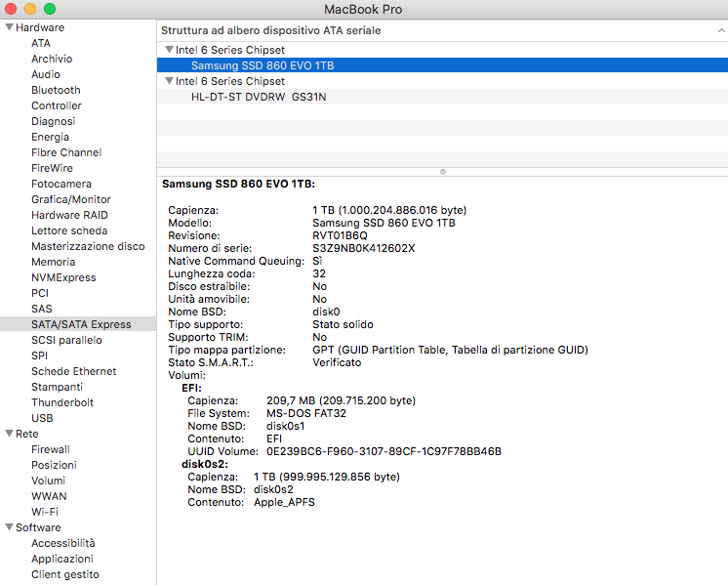Viewport: 728px width, 585px height.
Task: Open Applicazioni under Software
Action: [x=62, y=559]
